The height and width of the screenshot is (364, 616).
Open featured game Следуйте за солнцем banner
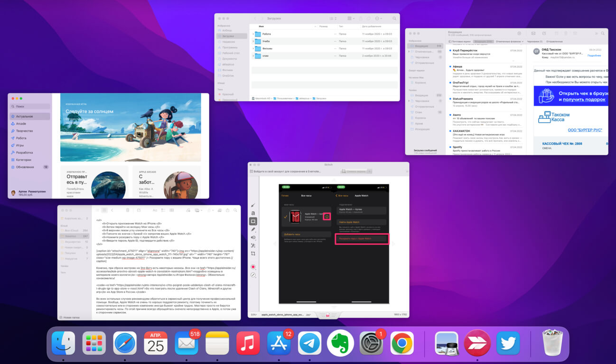[x=131, y=127]
